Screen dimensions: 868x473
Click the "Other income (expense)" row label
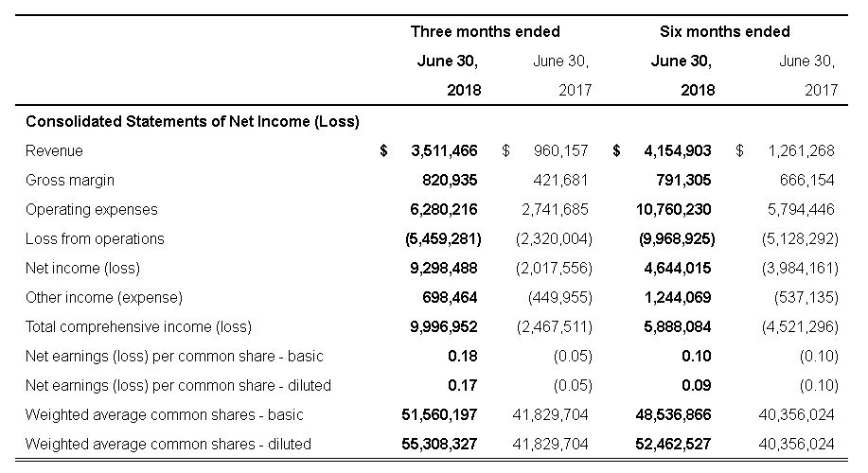pyautogui.click(x=104, y=297)
